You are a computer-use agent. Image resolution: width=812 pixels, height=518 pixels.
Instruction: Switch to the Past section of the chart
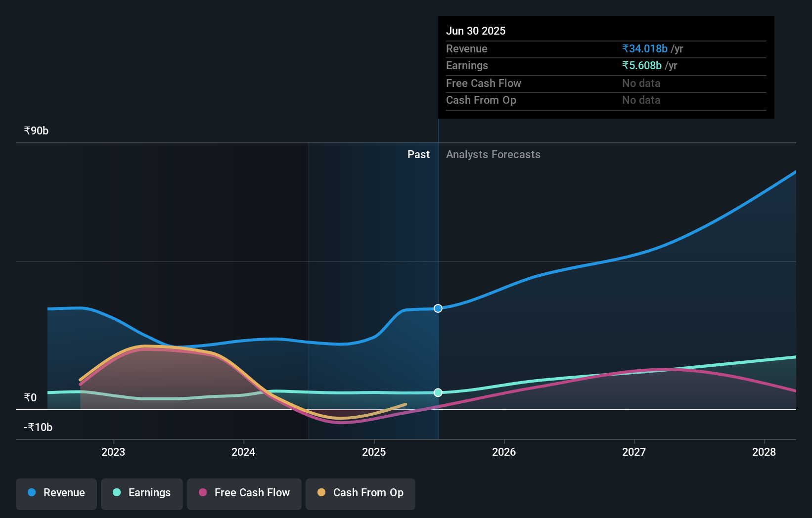[x=418, y=154]
